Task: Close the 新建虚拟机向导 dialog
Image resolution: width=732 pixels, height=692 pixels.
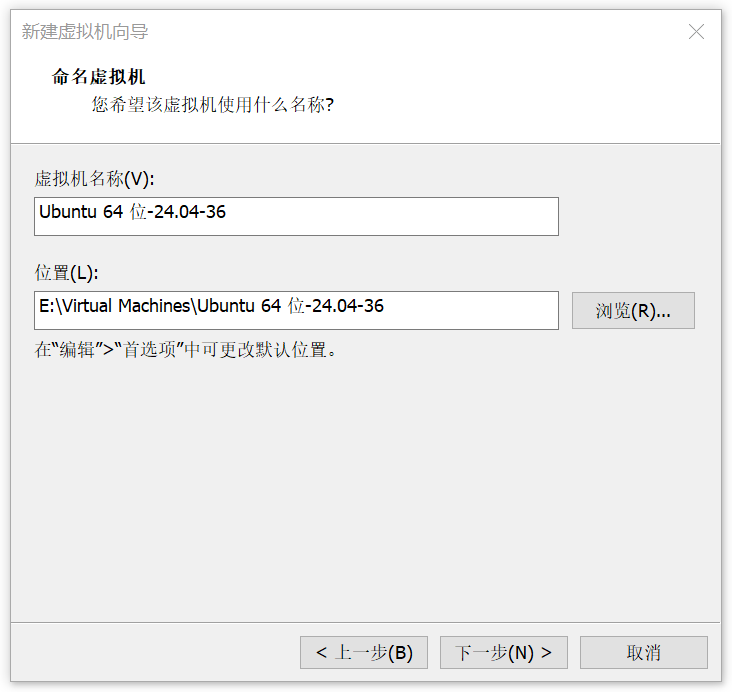Action: click(x=696, y=32)
